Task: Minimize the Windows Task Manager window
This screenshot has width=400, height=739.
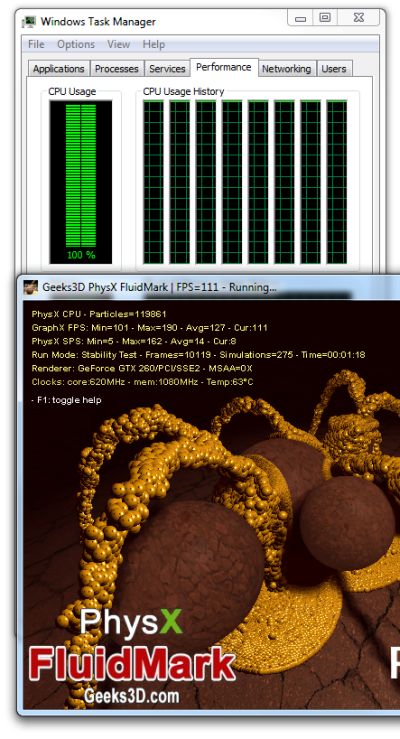Action: click(x=301, y=18)
